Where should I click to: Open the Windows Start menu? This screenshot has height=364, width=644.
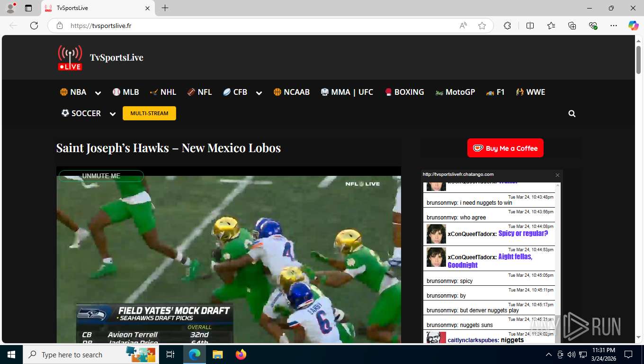pyautogui.click(x=11, y=355)
